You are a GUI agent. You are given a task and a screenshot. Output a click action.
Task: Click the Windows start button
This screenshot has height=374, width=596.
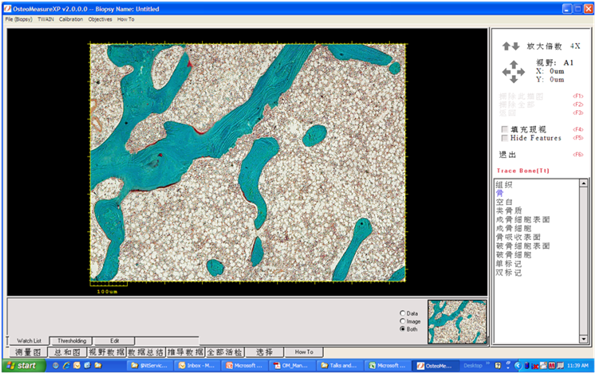click(24, 365)
